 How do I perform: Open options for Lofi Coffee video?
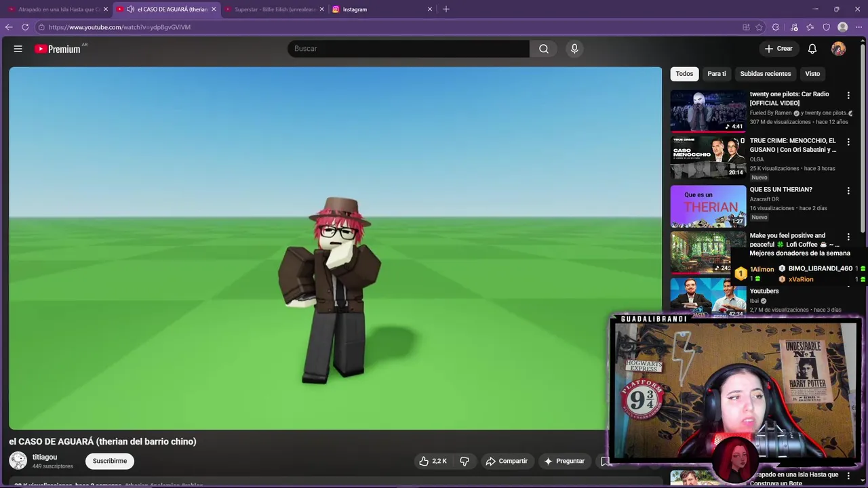click(x=848, y=237)
